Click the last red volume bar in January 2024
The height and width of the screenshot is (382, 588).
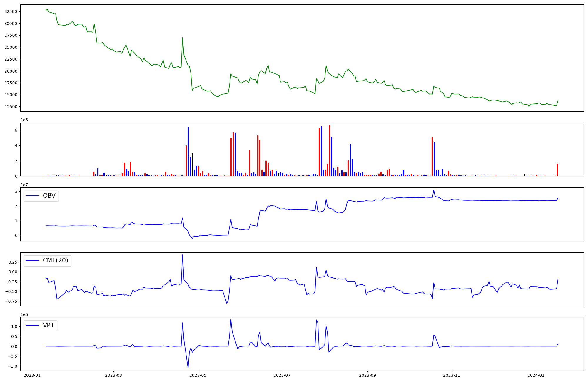(557, 170)
